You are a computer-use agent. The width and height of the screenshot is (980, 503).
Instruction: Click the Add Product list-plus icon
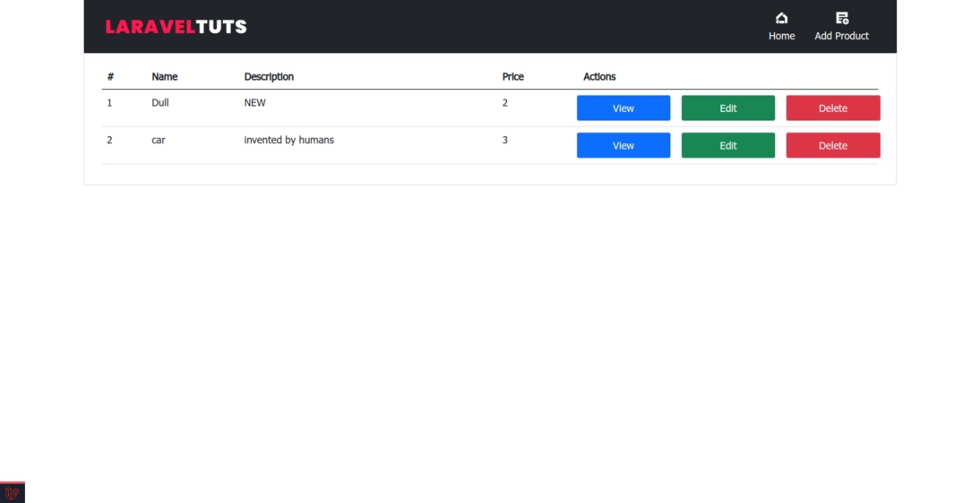coord(842,18)
